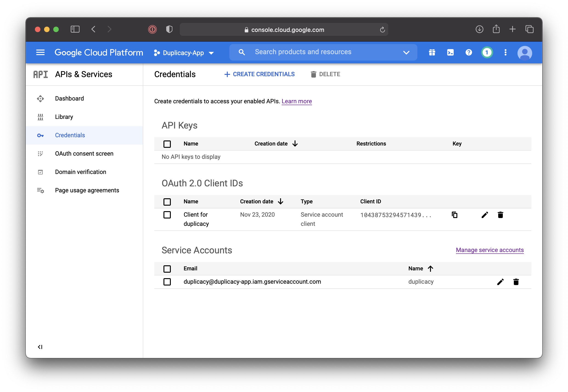The width and height of the screenshot is (568, 392).
Task: Copy the Client ID for duplicacy client
Action: (455, 215)
